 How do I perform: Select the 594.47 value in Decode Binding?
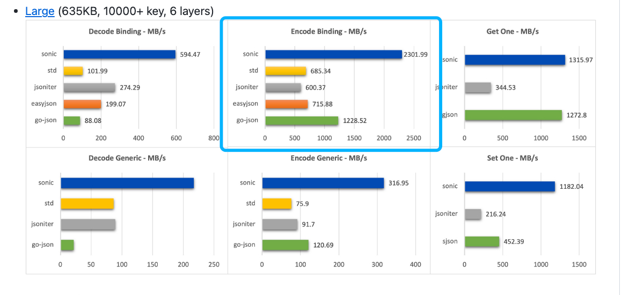click(190, 54)
